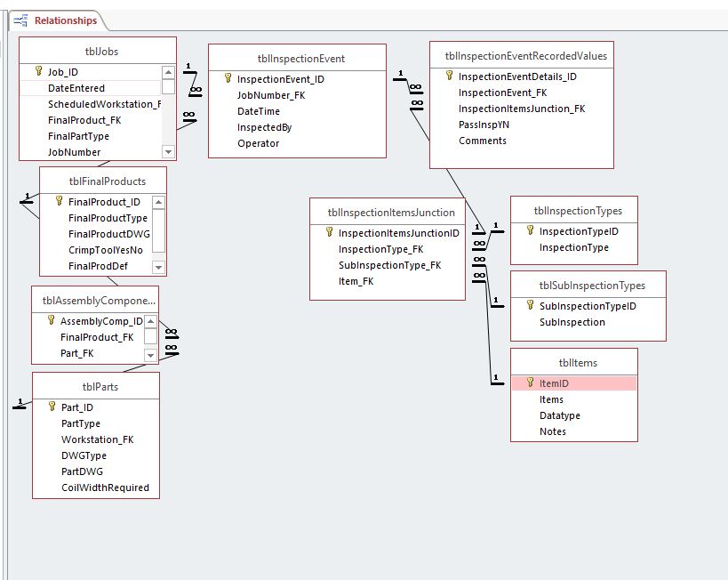Select tblInspectionEventRecordedValues table title
Image resolution: width=728 pixels, height=580 pixels.
[526, 56]
